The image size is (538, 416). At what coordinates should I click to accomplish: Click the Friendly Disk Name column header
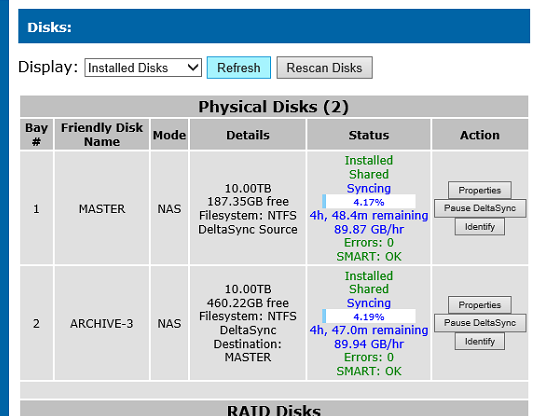(102, 135)
